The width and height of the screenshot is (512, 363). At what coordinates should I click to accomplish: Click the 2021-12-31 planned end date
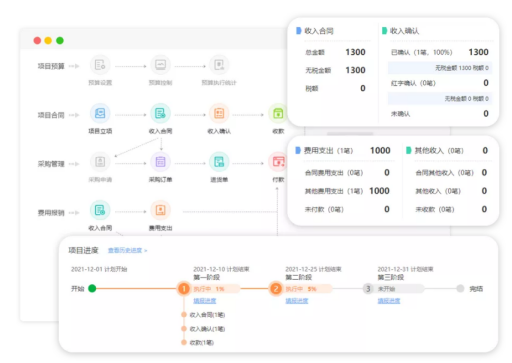(405, 269)
